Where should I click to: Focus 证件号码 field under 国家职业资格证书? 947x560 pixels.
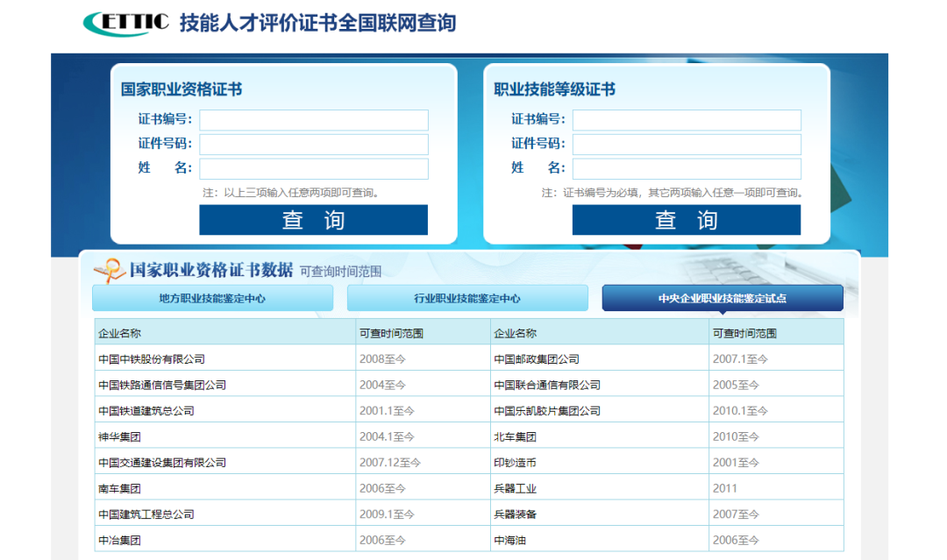pyautogui.click(x=313, y=145)
